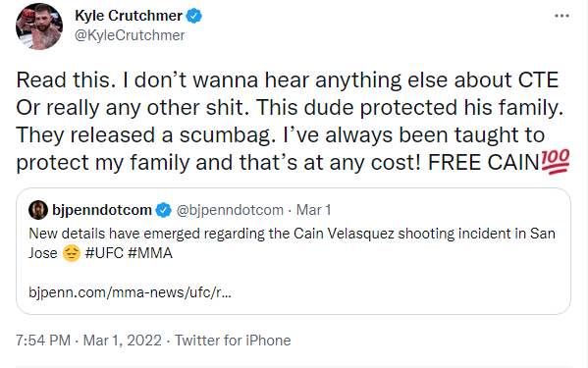Click the Mar 1 date on quoted tweet
588x368 pixels.
(x=313, y=210)
